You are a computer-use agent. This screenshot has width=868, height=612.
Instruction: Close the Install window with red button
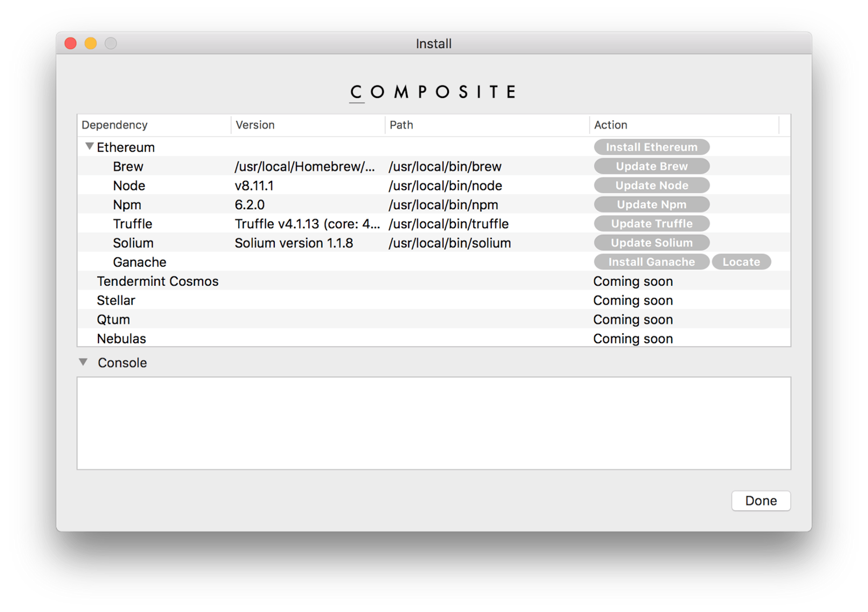71,43
